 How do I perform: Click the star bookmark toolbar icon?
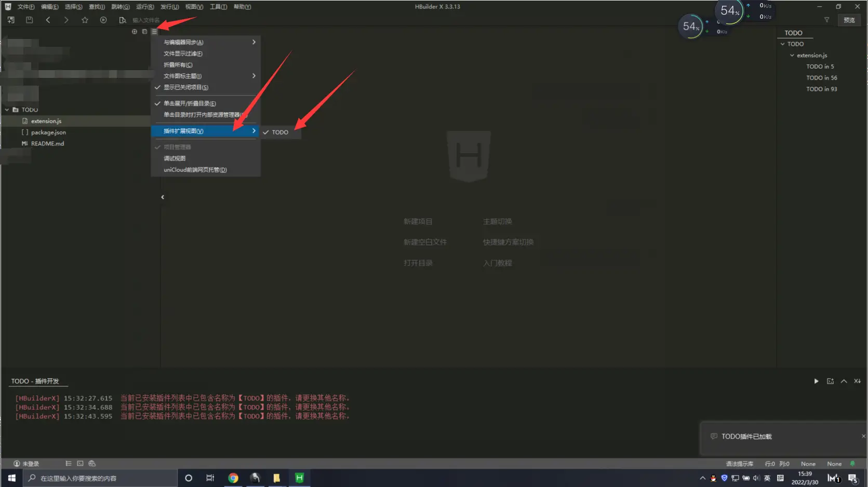[x=85, y=20]
